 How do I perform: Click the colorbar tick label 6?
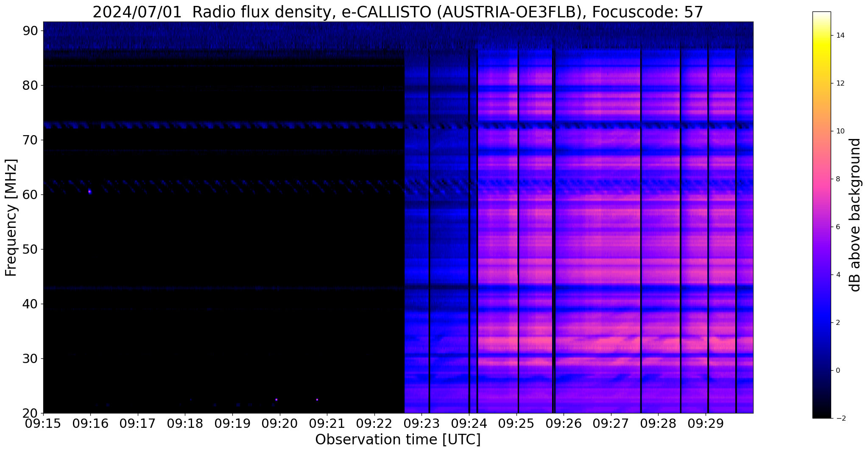click(837, 227)
